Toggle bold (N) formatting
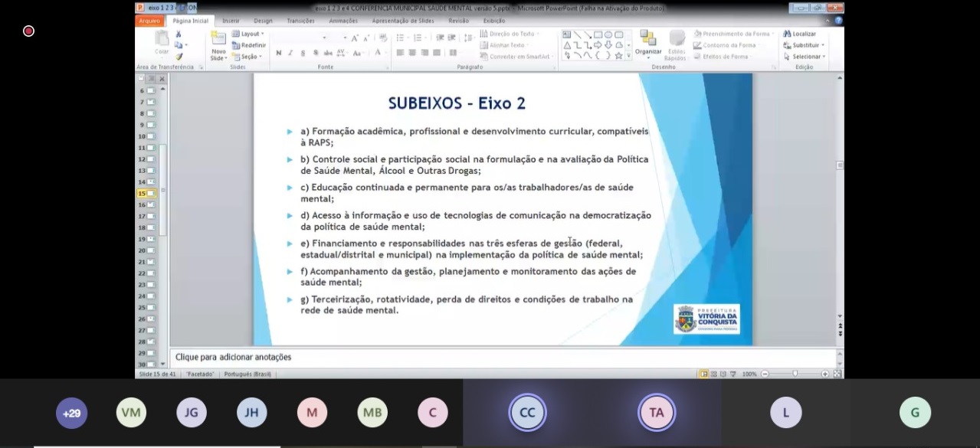The height and width of the screenshot is (448, 980). [x=278, y=53]
